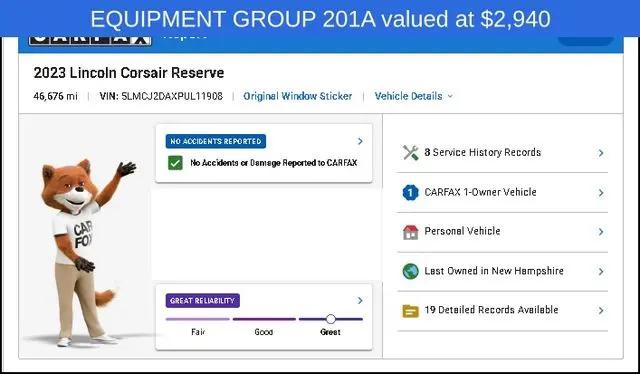Click the 2023 Lincoln Corsair Reserve title
640x374 pixels.
[129, 73]
